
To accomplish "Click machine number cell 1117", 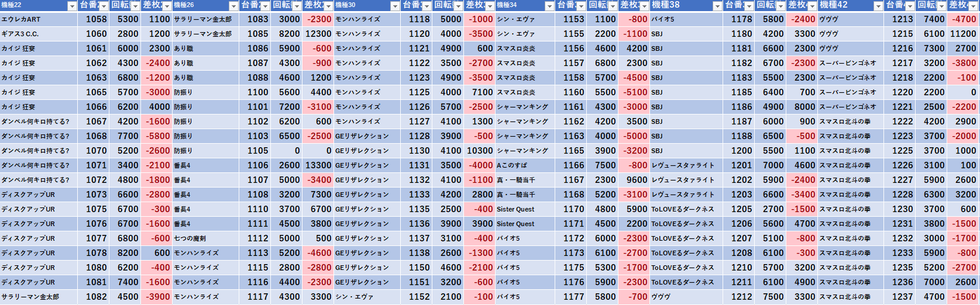I will pyautogui.click(x=255, y=297).
